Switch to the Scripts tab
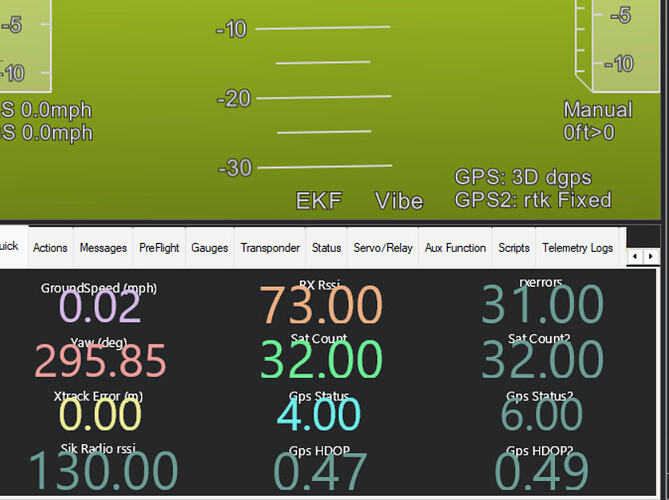Viewport: 669px width, 500px height. tap(513, 248)
